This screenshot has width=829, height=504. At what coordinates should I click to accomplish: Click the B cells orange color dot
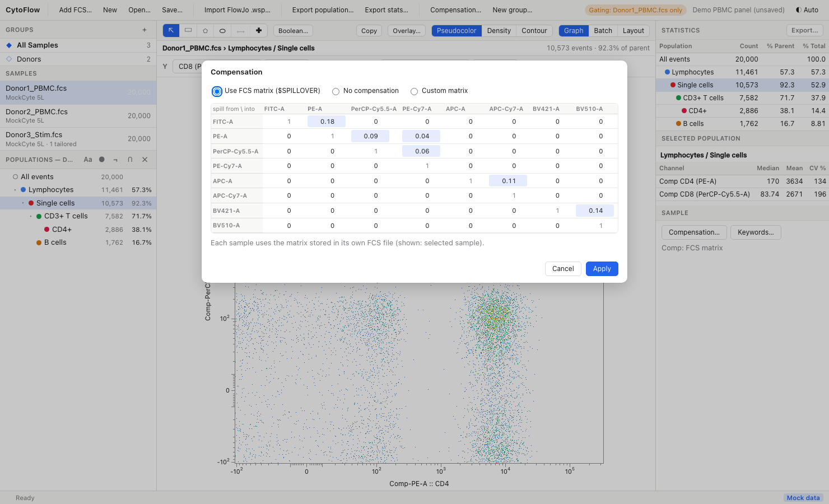[39, 242]
